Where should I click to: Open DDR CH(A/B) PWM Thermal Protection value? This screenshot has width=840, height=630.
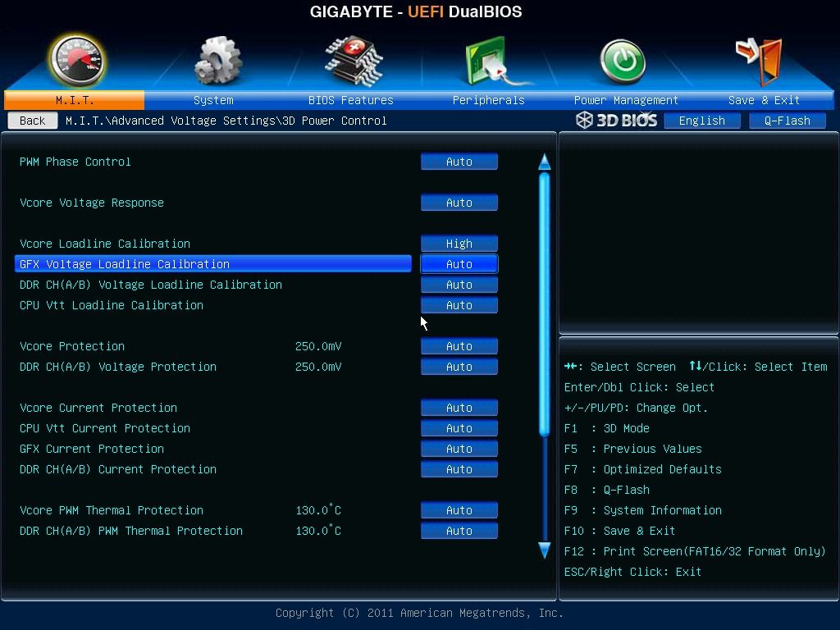pos(459,531)
